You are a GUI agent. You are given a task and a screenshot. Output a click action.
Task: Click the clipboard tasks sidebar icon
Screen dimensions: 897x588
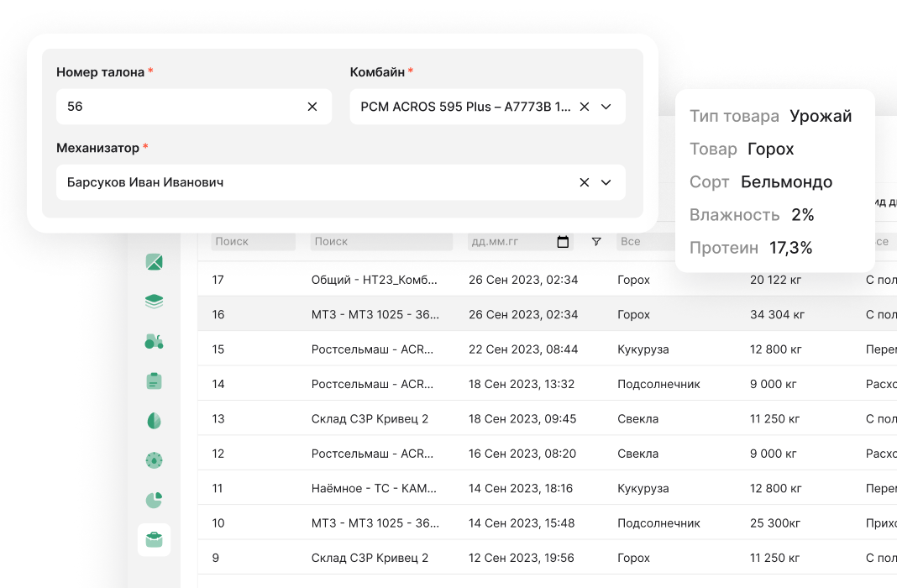pos(154,381)
